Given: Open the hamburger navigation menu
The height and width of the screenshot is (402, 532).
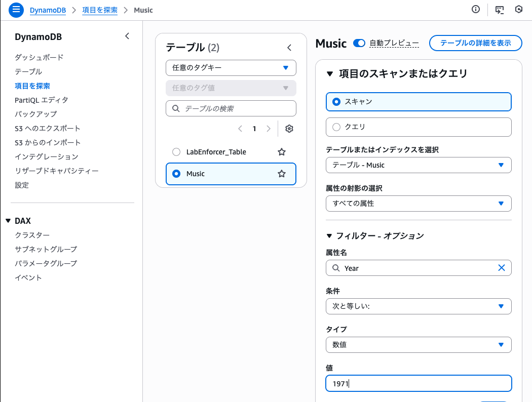Looking at the screenshot, I should [x=16, y=10].
